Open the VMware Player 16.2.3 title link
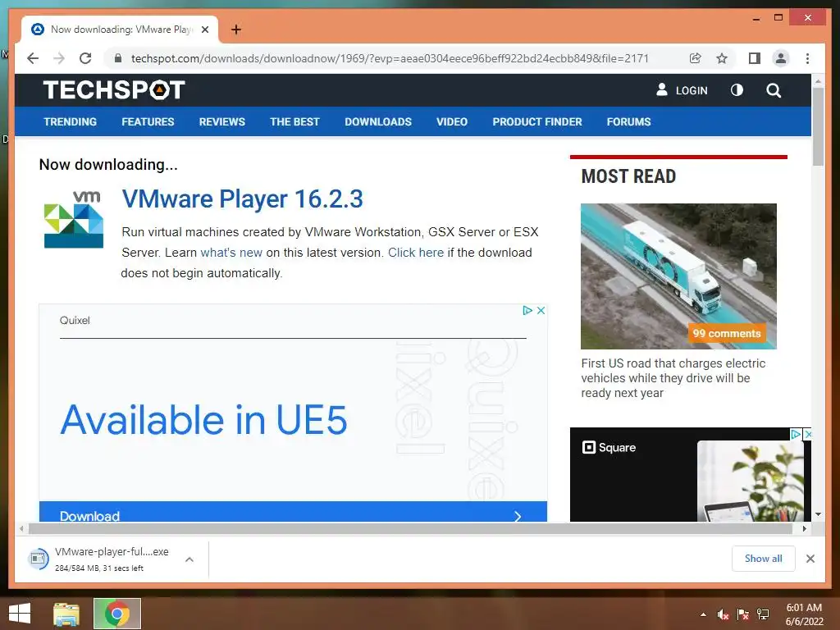This screenshot has height=630, width=840. [242, 199]
